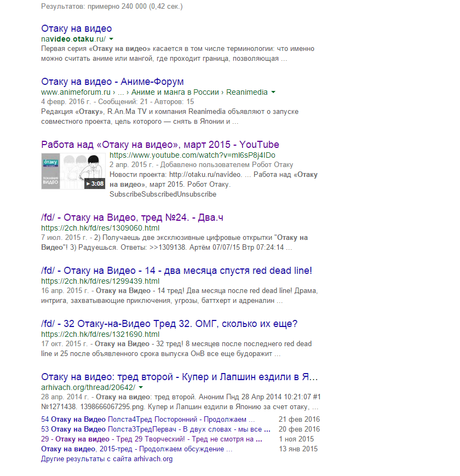The height and width of the screenshot is (476, 460).
Task: Open the first result titled «Отаку на видео»
Action: [x=77, y=28]
